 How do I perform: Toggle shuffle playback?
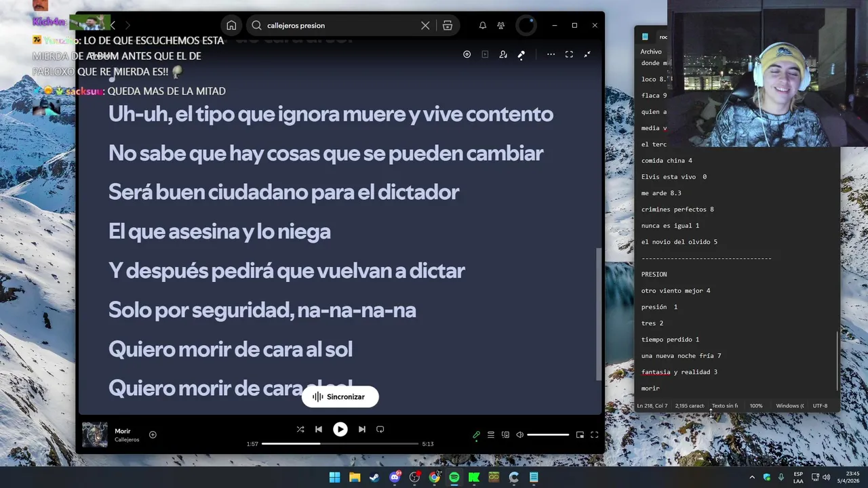[x=300, y=429]
